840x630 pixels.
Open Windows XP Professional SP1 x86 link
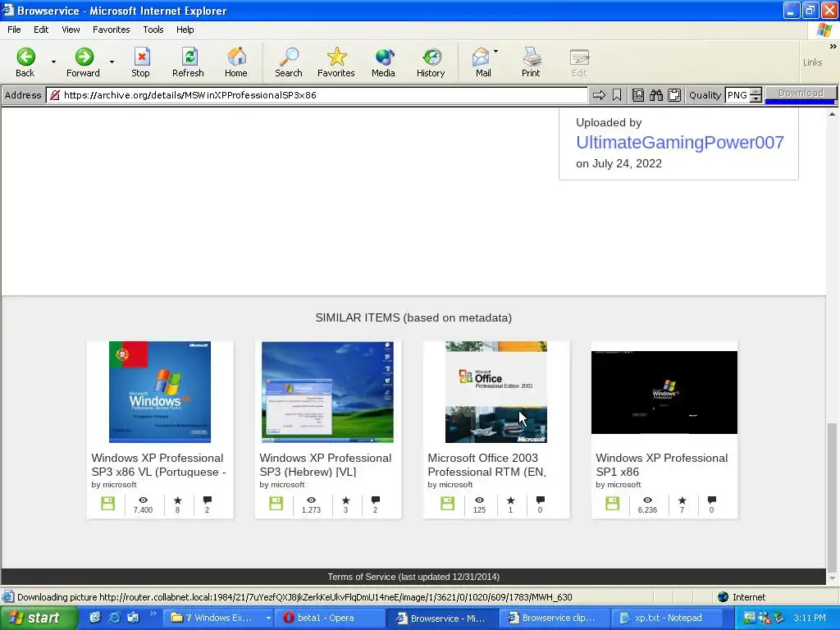point(662,465)
